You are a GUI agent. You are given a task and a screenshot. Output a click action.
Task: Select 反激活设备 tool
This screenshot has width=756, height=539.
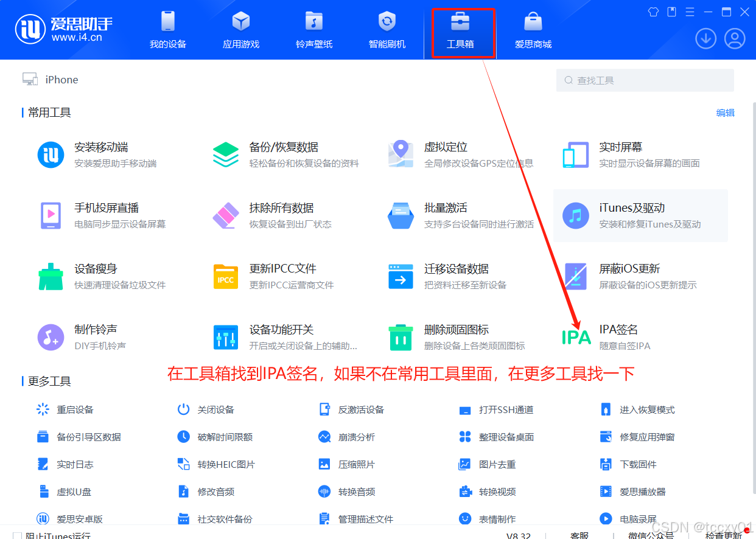pos(353,409)
